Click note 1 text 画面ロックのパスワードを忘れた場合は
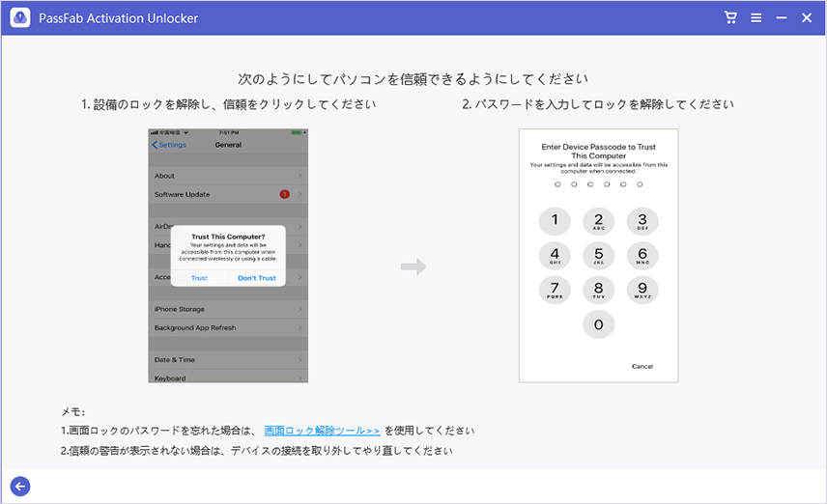Viewport: 827px width, 504px height. click(x=158, y=431)
